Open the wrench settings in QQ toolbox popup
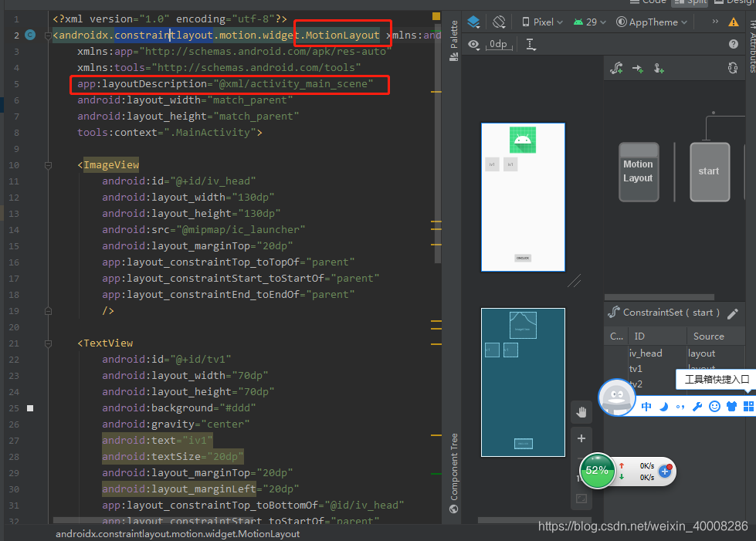Viewport: 756px width, 541px height. click(x=697, y=405)
